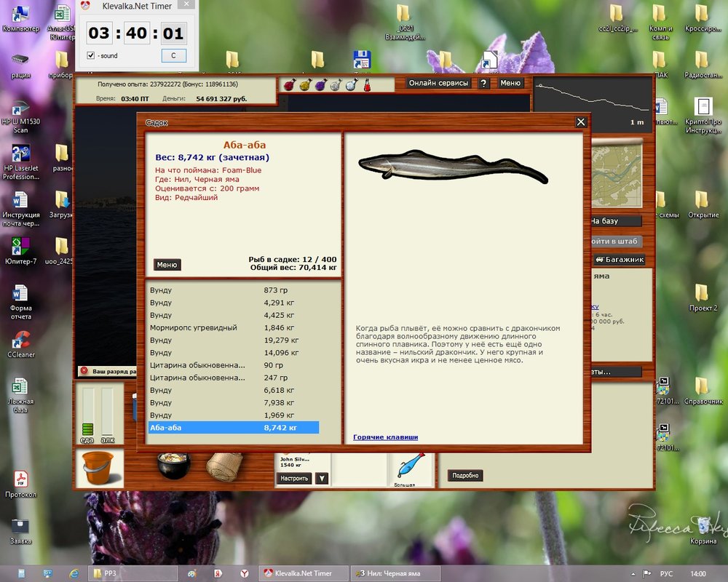Select the blue fish lure bait

click(411, 467)
